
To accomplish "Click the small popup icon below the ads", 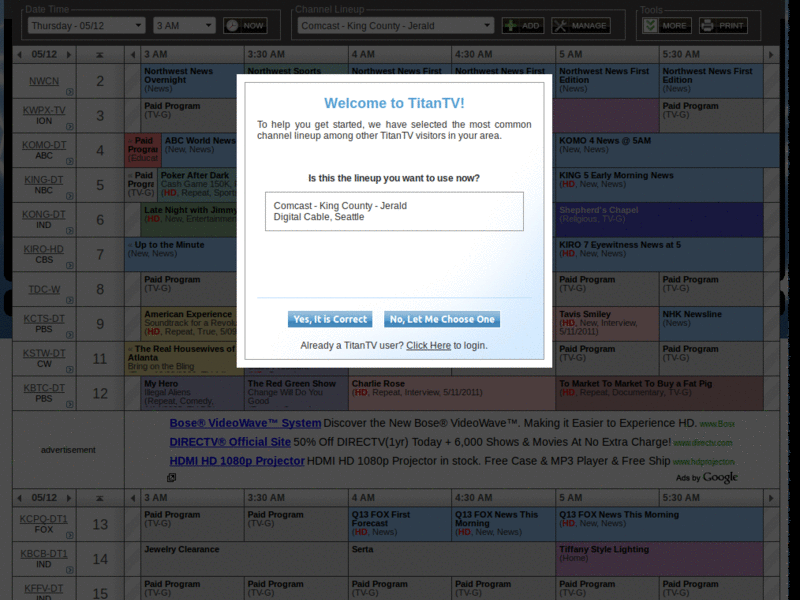I will pyautogui.click(x=171, y=478).
